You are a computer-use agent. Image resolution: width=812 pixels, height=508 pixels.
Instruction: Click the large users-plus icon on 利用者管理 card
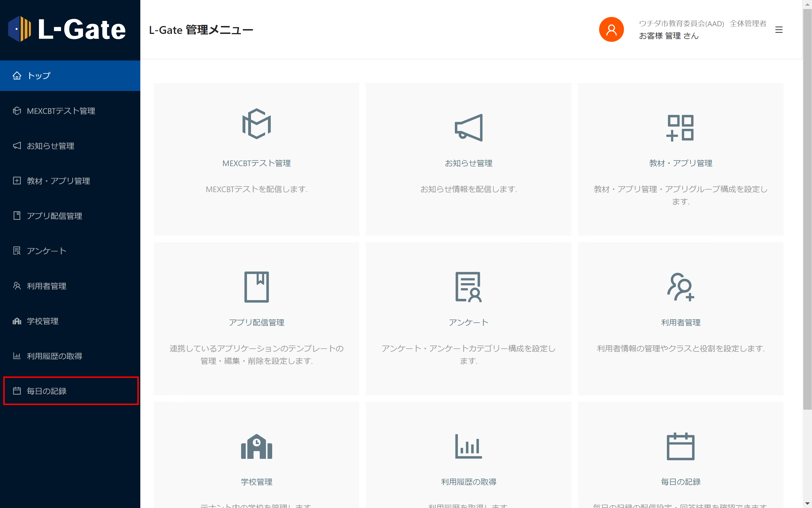(x=680, y=287)
